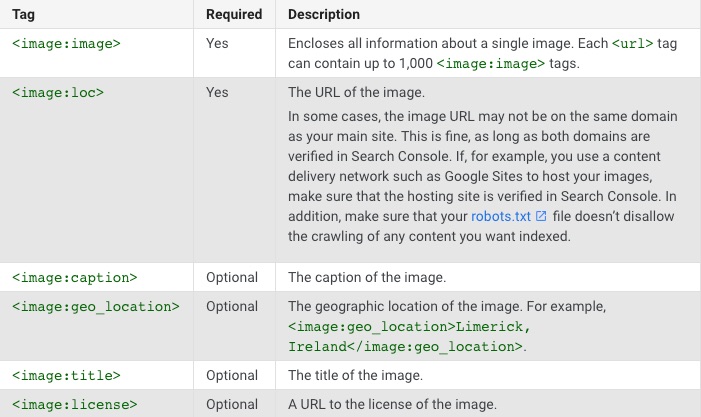Click the <url> code in the first description
This screenshot has width=701, height=417.
632,44
